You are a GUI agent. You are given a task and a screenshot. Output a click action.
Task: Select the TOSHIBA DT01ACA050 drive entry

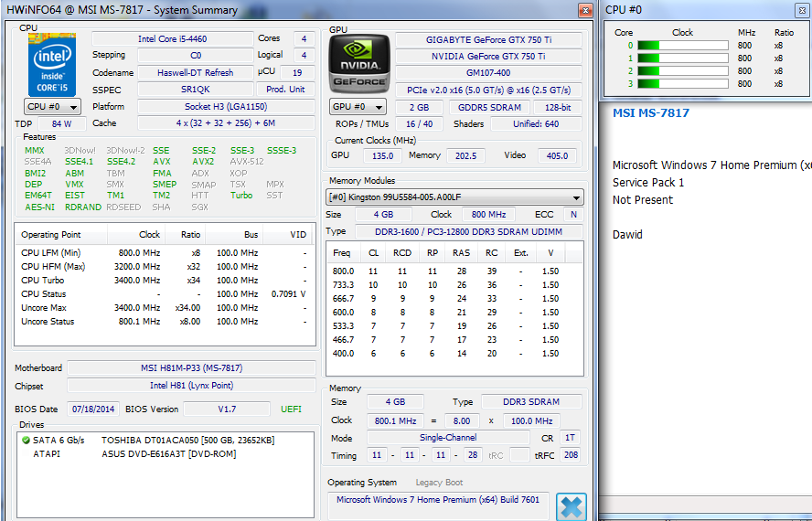click(165, 441)
